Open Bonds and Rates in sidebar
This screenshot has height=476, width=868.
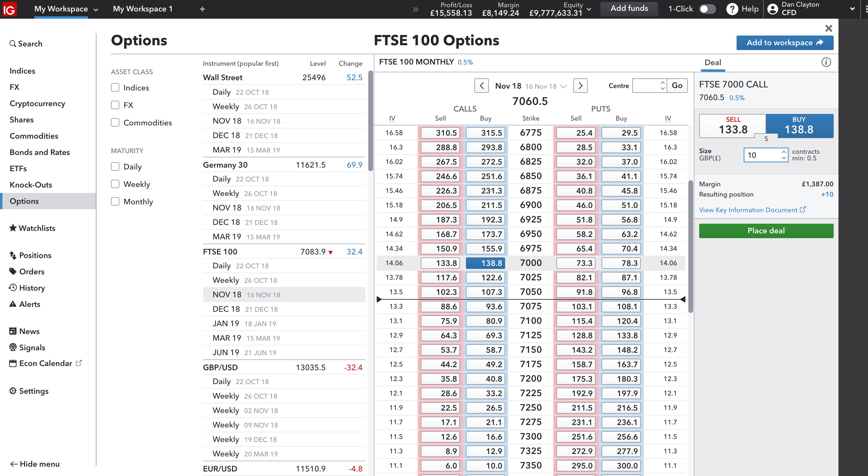[x=40, y=152]
